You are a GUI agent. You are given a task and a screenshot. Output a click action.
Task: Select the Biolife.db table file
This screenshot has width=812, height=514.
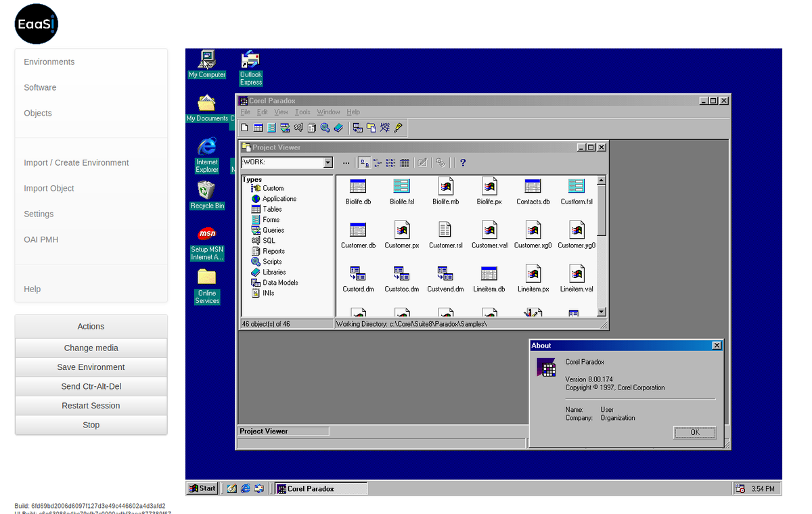(358, 191)
